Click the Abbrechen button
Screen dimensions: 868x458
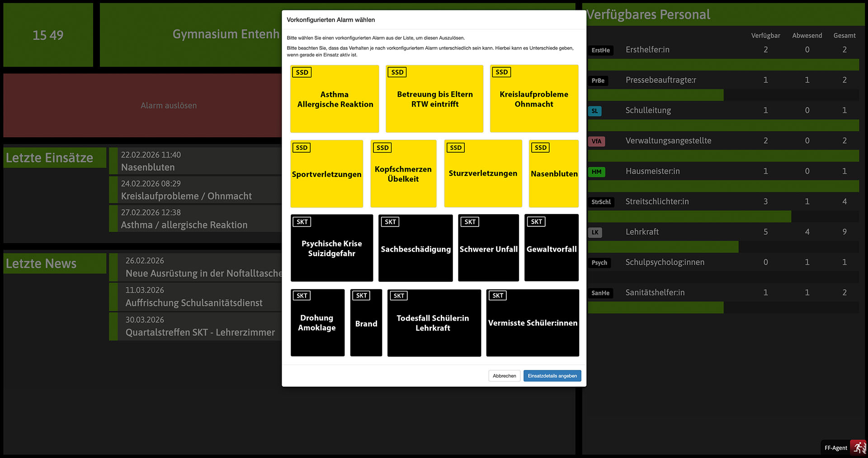click(504, 376)
